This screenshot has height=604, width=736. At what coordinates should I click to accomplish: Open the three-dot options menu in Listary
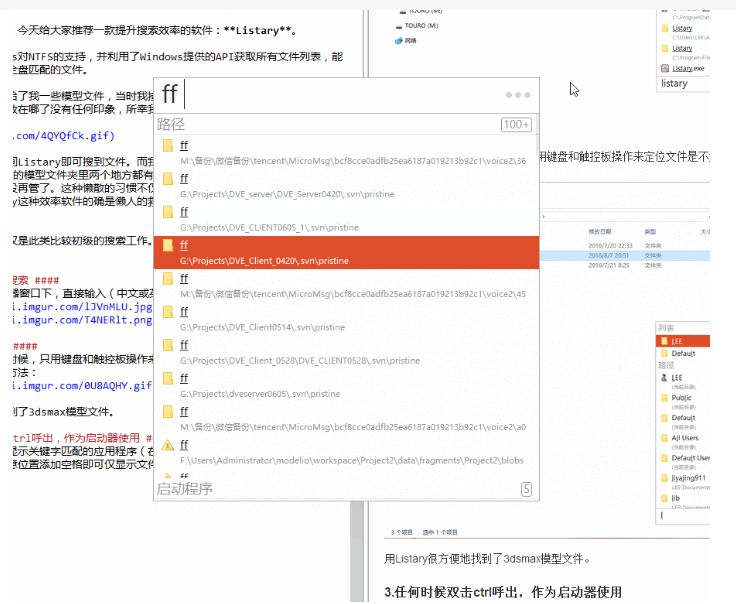(x=518, y=95)
